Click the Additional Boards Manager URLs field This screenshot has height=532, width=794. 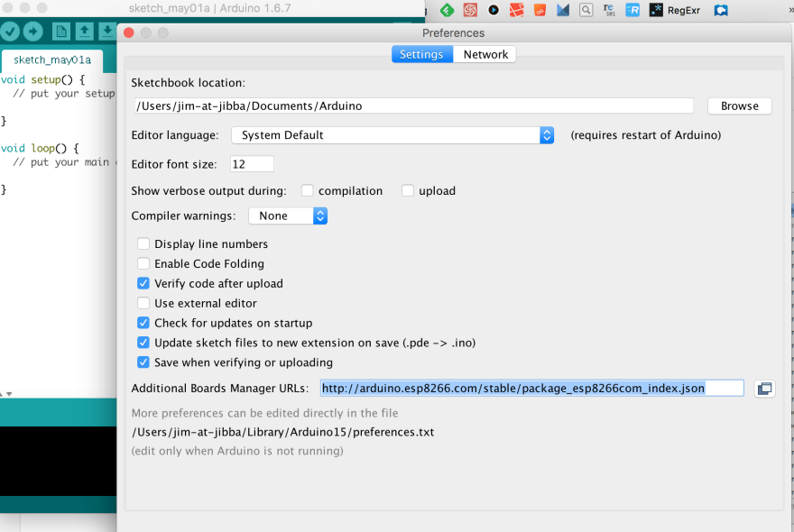[531, 389]
